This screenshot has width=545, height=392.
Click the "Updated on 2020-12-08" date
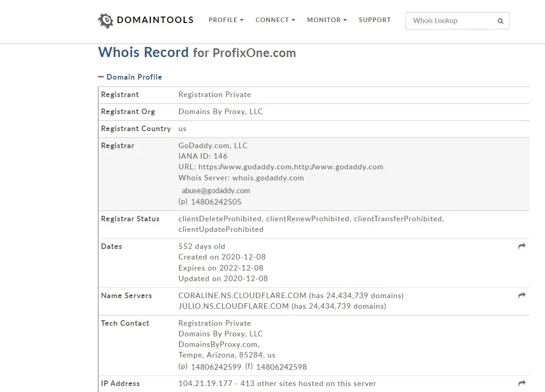(223, 279)
